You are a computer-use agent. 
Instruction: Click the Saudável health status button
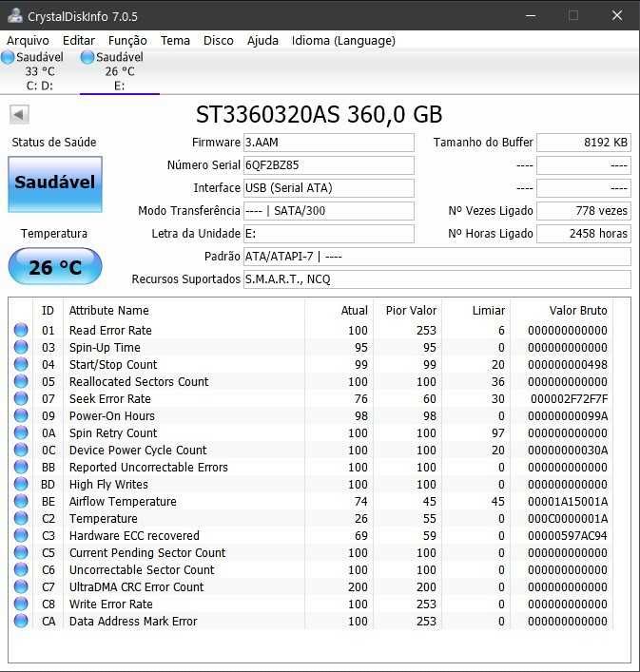(x=55, y=183)
